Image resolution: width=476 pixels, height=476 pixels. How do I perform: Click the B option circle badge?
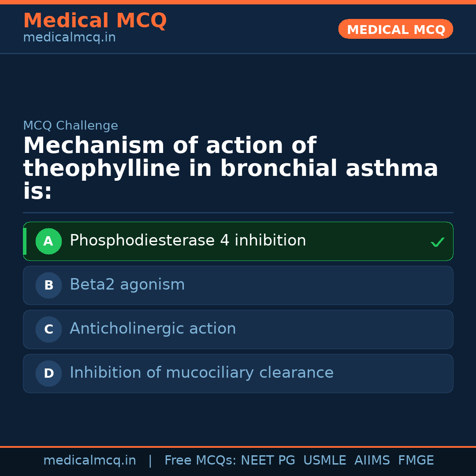click(48, 285)
